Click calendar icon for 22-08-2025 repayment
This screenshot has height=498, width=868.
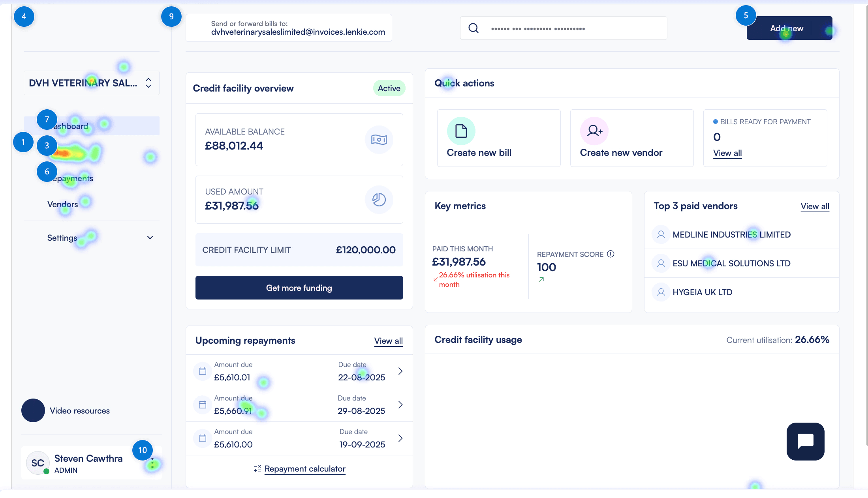(203, 371)
